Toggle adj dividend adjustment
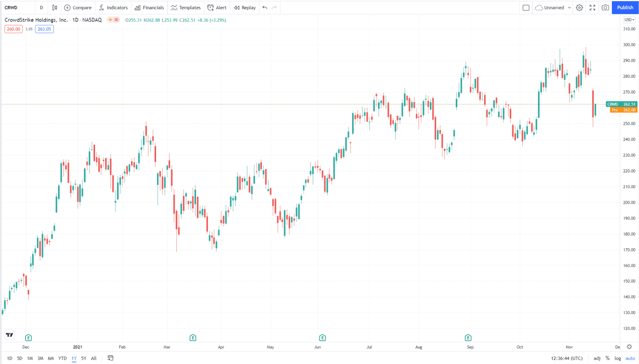This screenshot has width=639, height=364. point(597,358)
